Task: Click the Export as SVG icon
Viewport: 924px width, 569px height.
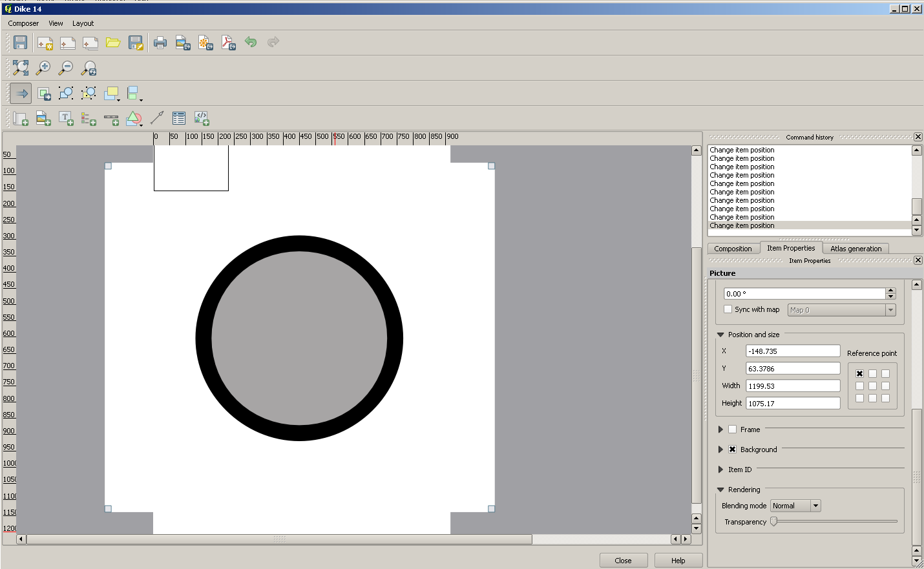Action: click(205, 43)
